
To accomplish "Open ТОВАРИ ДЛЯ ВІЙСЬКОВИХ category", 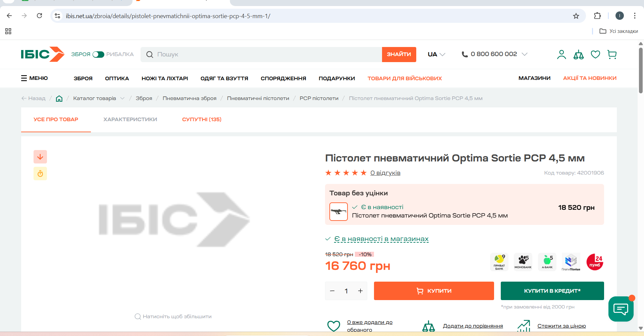I will tap(405, 78).
